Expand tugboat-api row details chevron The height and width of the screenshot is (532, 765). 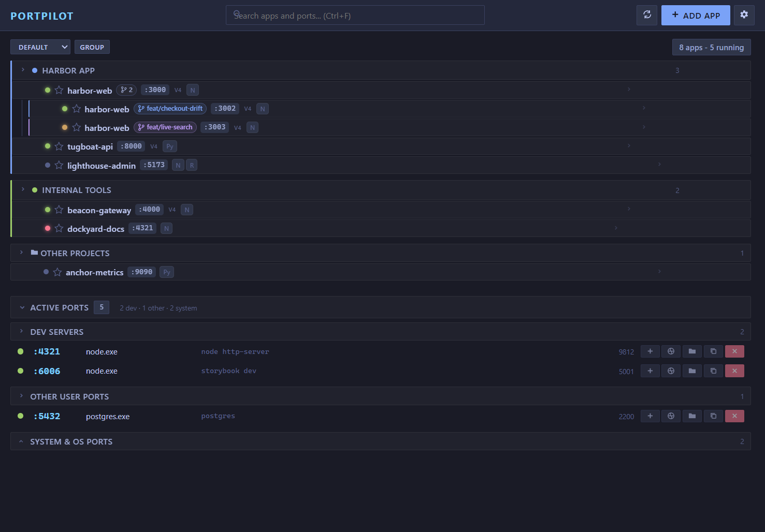click(x=629, y=145)
